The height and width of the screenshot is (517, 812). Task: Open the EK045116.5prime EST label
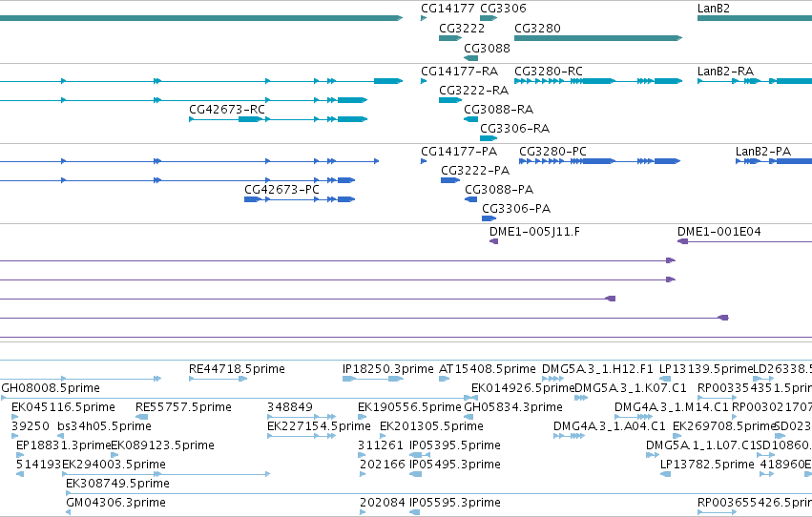[x=63, y=407]
